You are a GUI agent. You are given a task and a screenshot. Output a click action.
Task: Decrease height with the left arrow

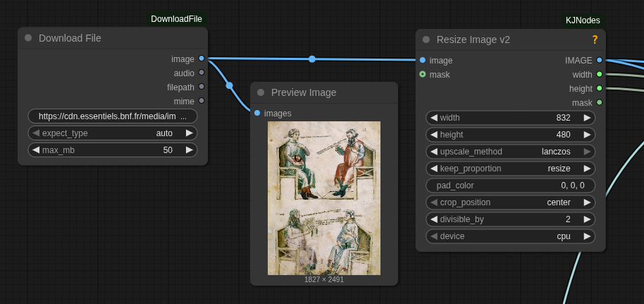434,135
